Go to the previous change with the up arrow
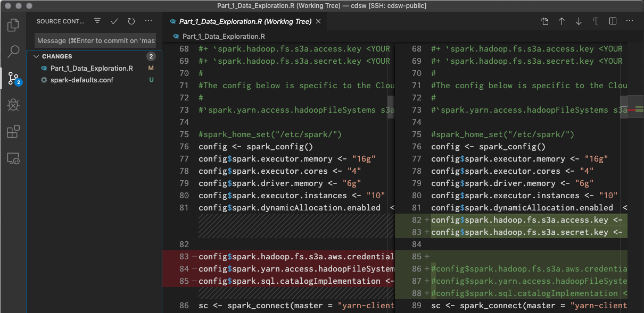 [x=562, y=21]
